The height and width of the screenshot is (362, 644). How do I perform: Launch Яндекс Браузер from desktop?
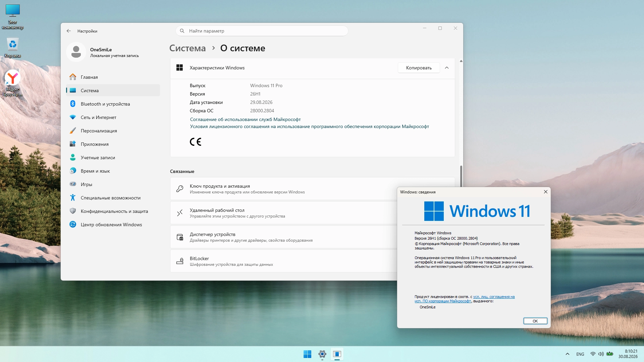click(x=12, y=83)
